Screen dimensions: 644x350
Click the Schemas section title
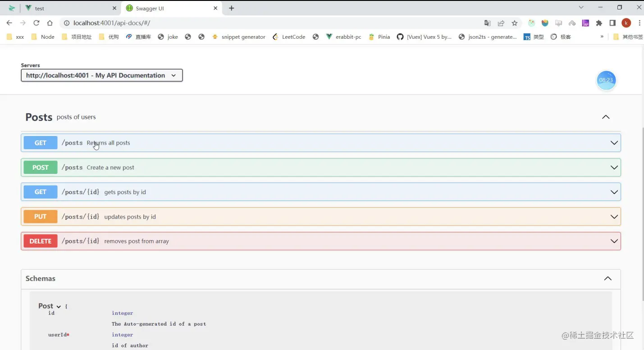(41, 278)
